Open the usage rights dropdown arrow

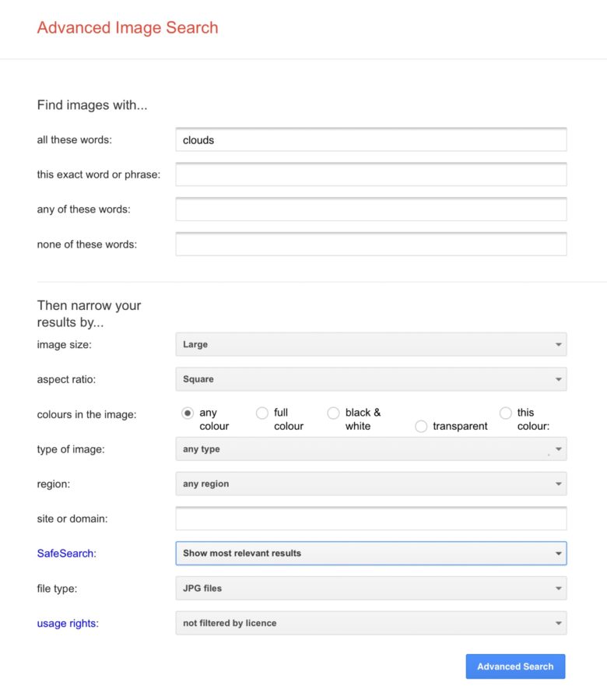point(558,623)
